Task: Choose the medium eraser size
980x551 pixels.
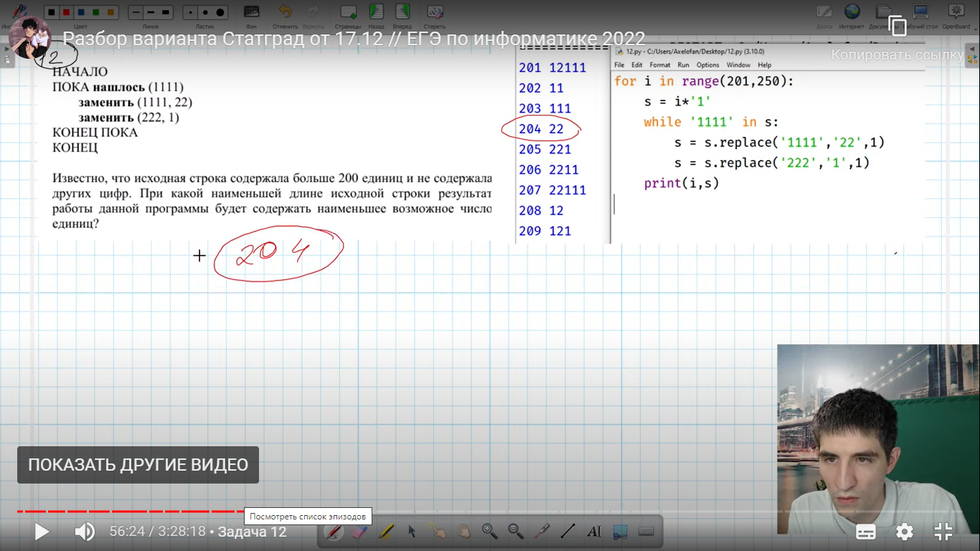Action: click(205, 12)
